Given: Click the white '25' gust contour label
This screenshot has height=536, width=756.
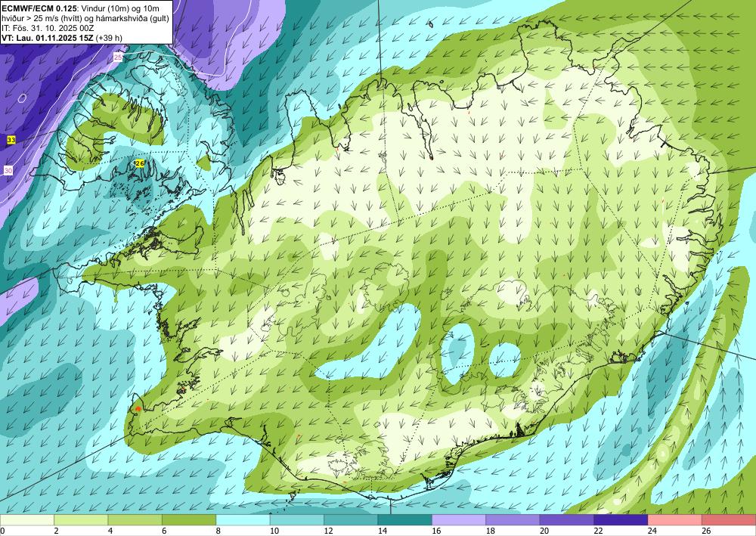Looking at the screenshot, I should coord(118,57).
